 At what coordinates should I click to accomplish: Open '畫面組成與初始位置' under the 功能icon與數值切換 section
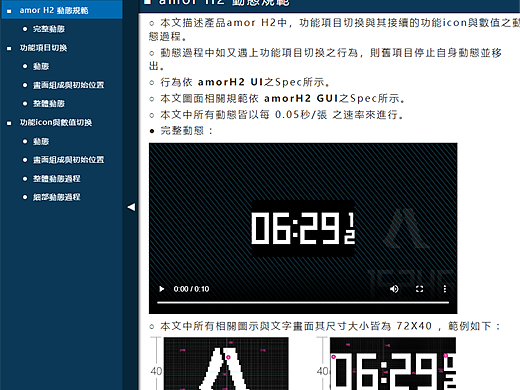(x=68, y=160)
